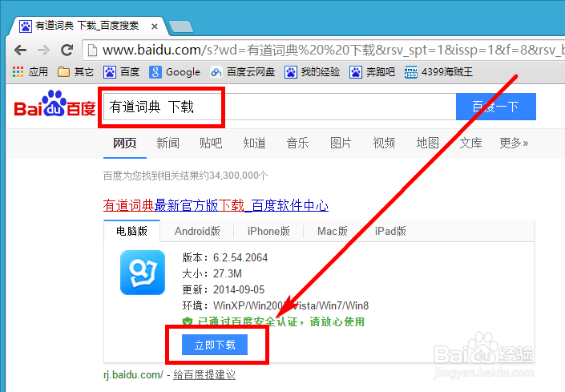Open the 我的经验 bookmark

pos(312,71)
